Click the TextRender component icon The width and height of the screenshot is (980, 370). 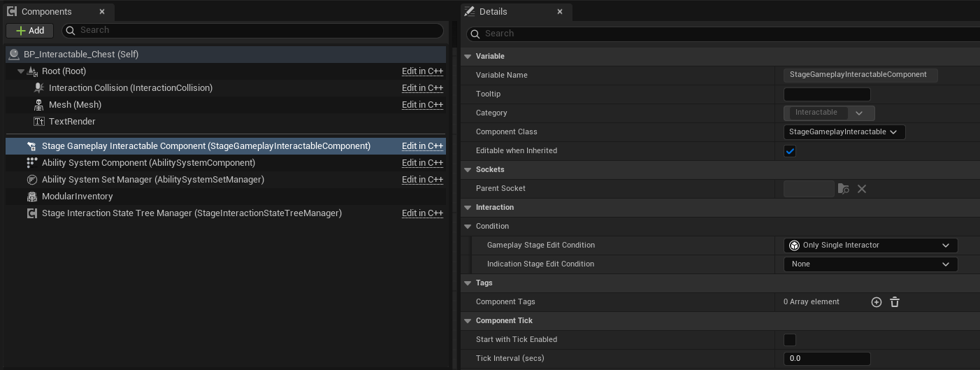click(x=38, y=122)
